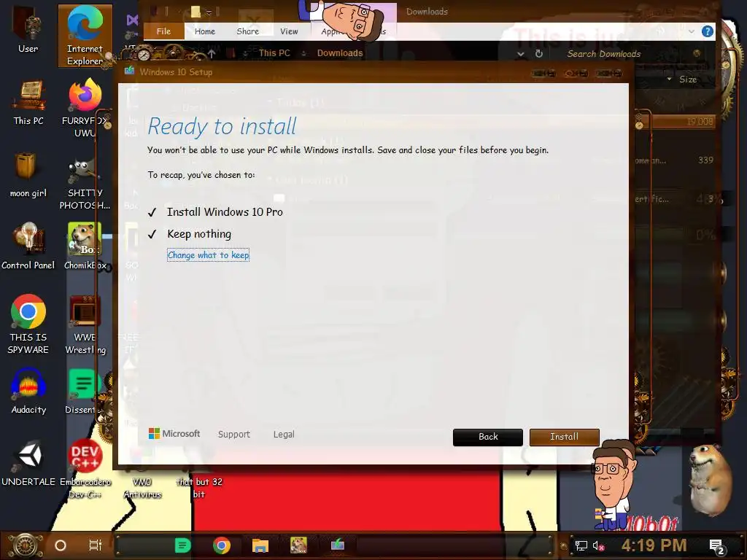Open the Legal link
This screenshot has width=747, height=560.
[x=284, y=435]
